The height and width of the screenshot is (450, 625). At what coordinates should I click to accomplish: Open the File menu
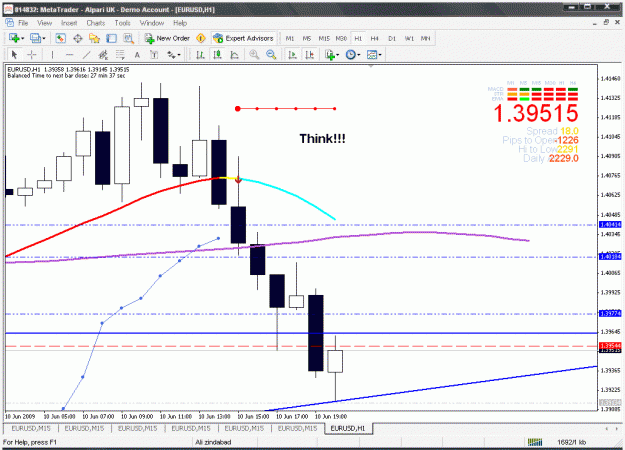pos(23,23)
